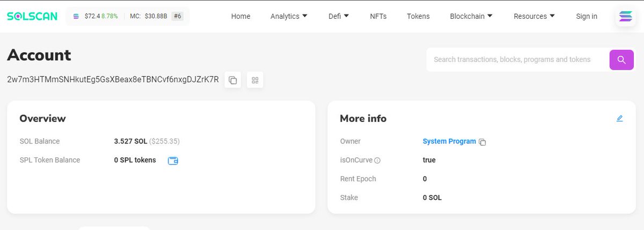The height and width of the screenshot is (230, 644).
Task: Open the Solana network selector icon
Action: click(x=626, y=16)
